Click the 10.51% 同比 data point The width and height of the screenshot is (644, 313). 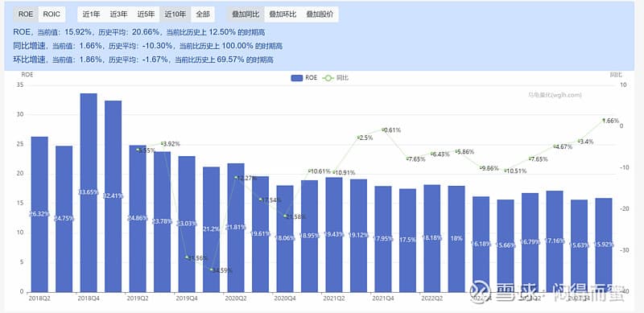[506, 171]
